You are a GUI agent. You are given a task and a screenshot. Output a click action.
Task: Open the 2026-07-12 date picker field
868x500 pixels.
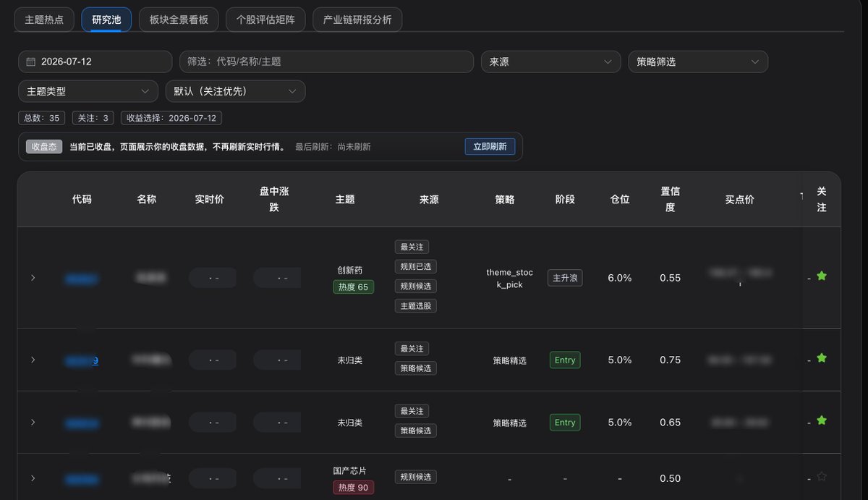pyautogui.click(x=95, y=62)
